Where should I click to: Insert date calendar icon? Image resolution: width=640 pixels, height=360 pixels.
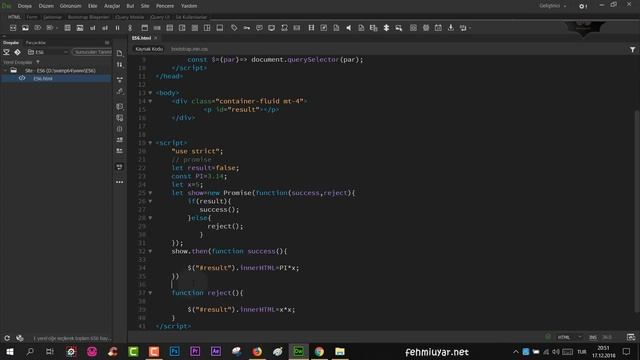438,28
